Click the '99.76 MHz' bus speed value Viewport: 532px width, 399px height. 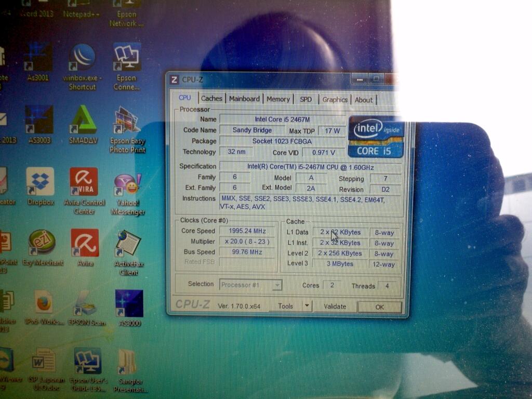click(x=247, y=252)
